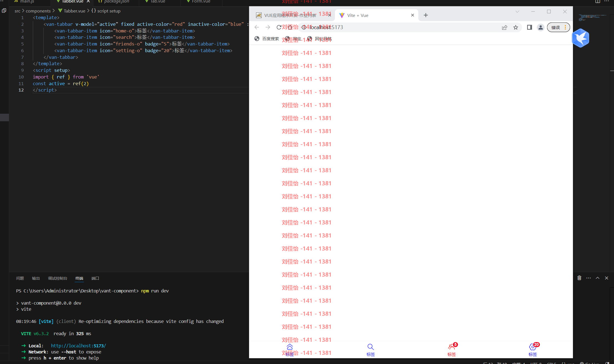Screen dimensions: 614x364
Task: Click the settings tabbar icon with badge 20
Action: pos(533,347)
